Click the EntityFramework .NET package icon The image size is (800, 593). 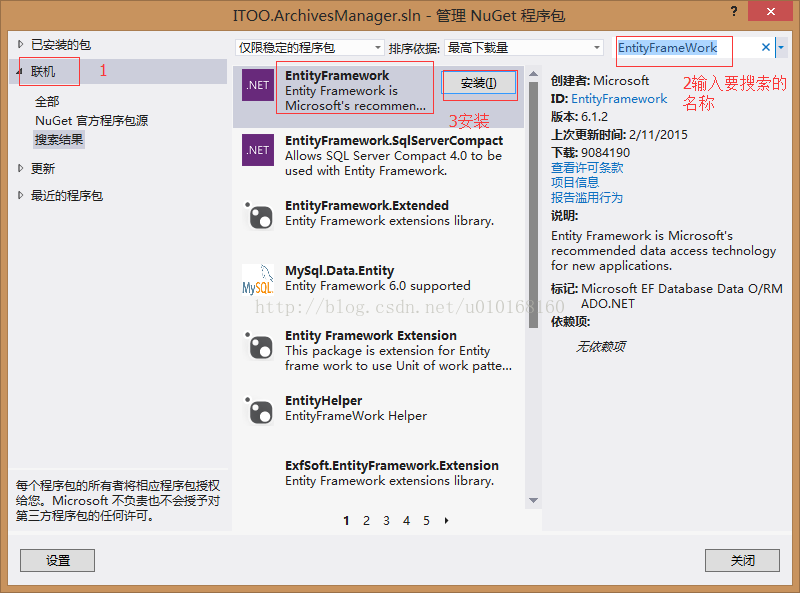[x=258, y=85]
